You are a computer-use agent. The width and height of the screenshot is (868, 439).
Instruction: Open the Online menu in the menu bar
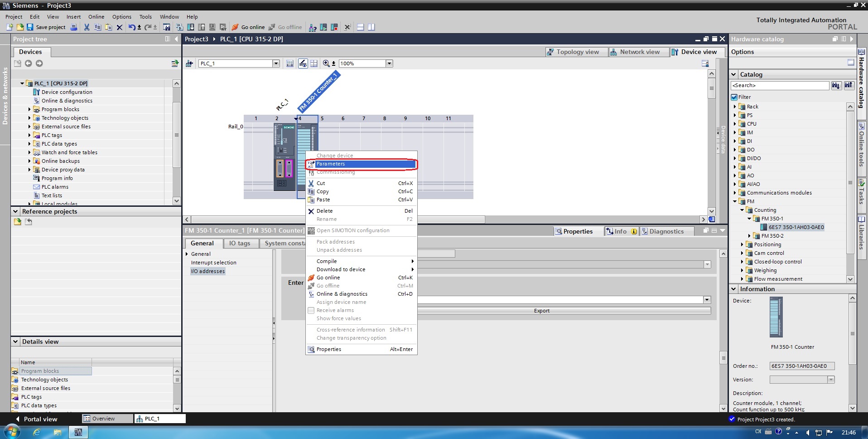tap(96, 17)
